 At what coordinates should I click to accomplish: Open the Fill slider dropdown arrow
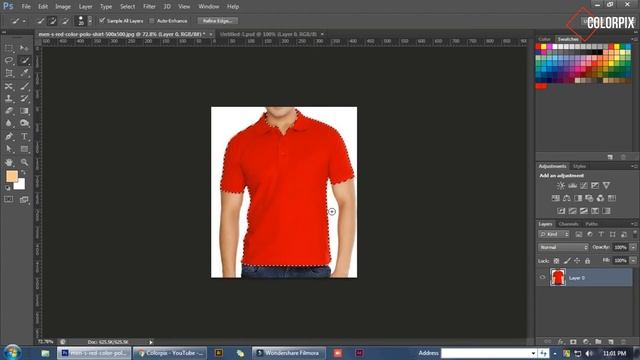(633, 260)
